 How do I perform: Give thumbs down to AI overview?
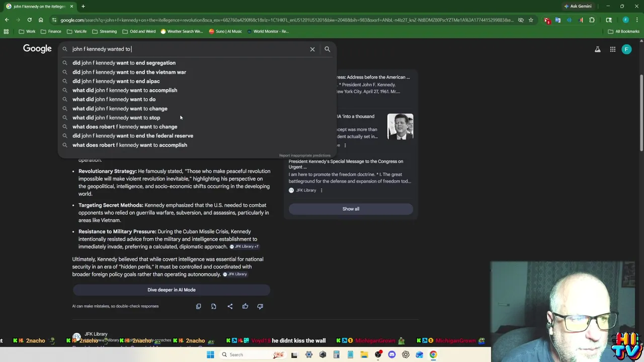[260, 306]
